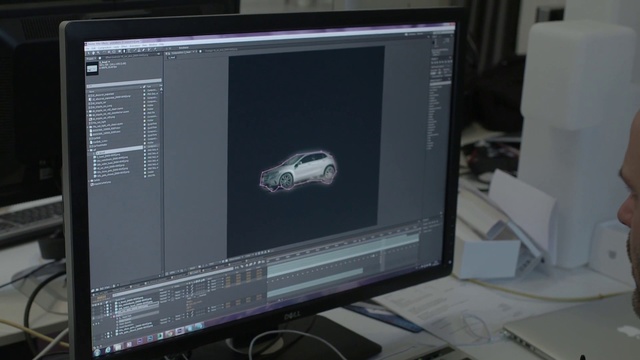This screenshot has width=640, height=360.
Task: Click the Effects & Presets search field
Action: tap(440, 84)
